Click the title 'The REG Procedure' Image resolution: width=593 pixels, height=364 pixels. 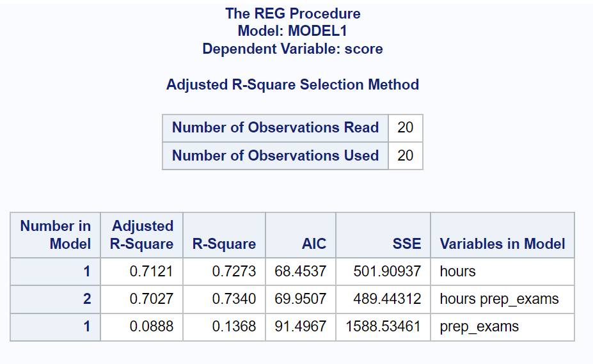[x=293, y=13]
